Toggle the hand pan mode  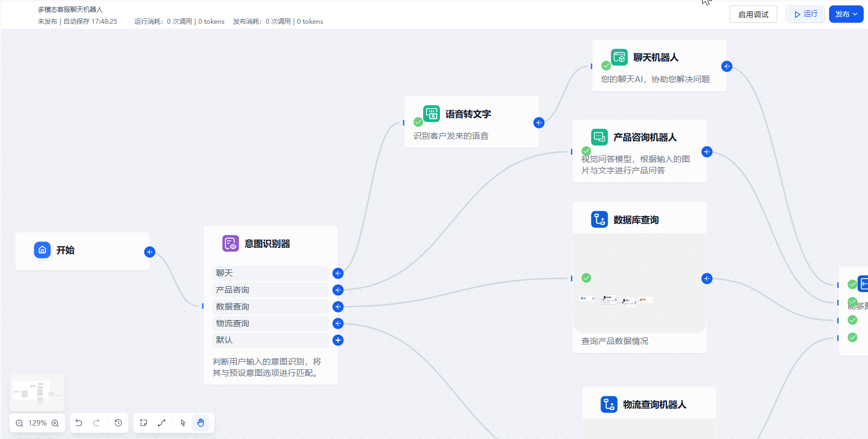pos(201,423)
